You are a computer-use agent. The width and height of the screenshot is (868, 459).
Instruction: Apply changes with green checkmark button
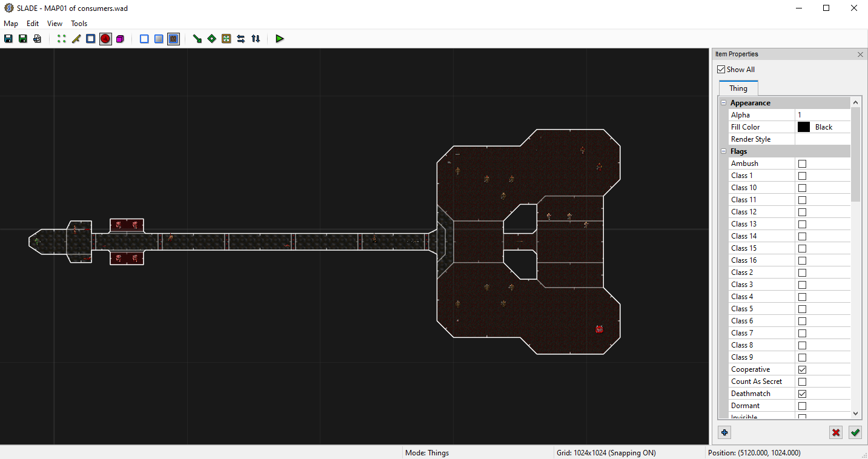click(x=855, y=432)
